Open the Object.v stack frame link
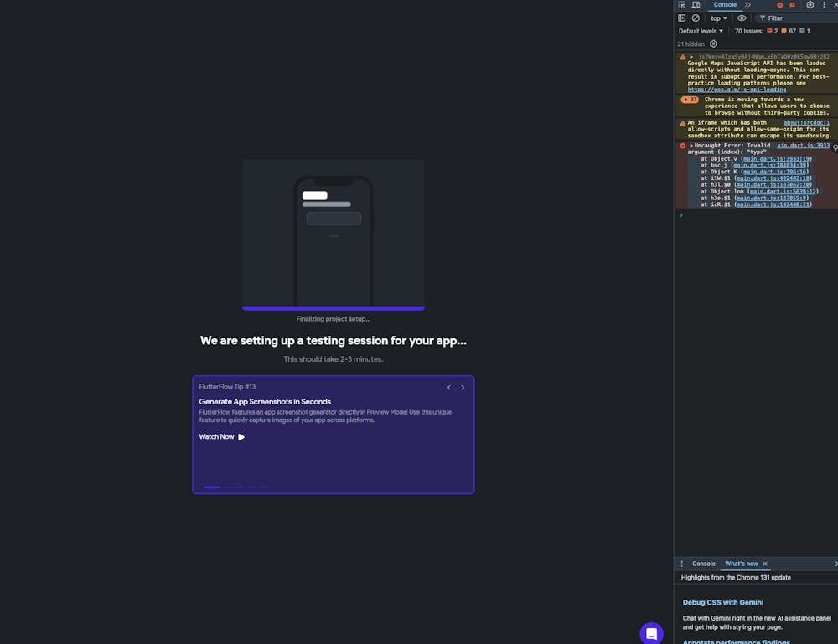 (x=776, y=158)
